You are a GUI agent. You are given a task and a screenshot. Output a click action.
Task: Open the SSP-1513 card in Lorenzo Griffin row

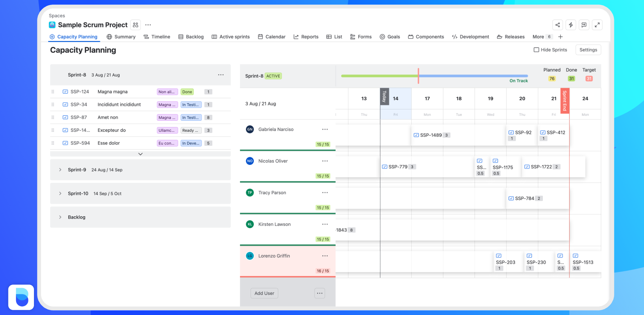pyautogui.click(x=585, y=262)
